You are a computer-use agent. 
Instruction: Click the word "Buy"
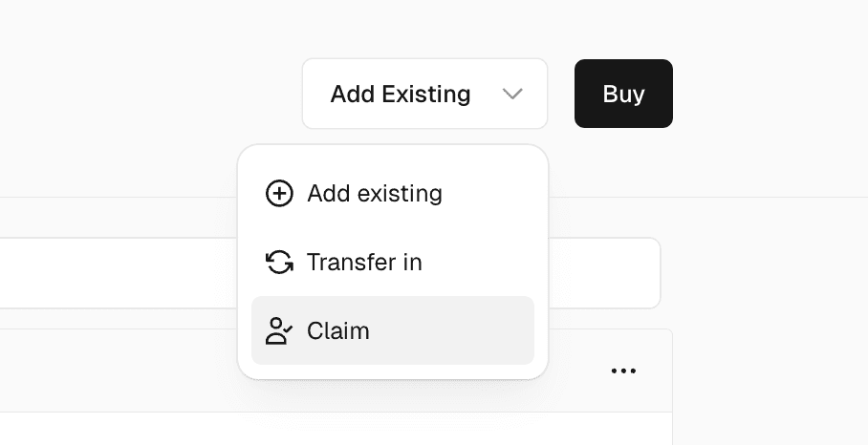tap(623, 94)
